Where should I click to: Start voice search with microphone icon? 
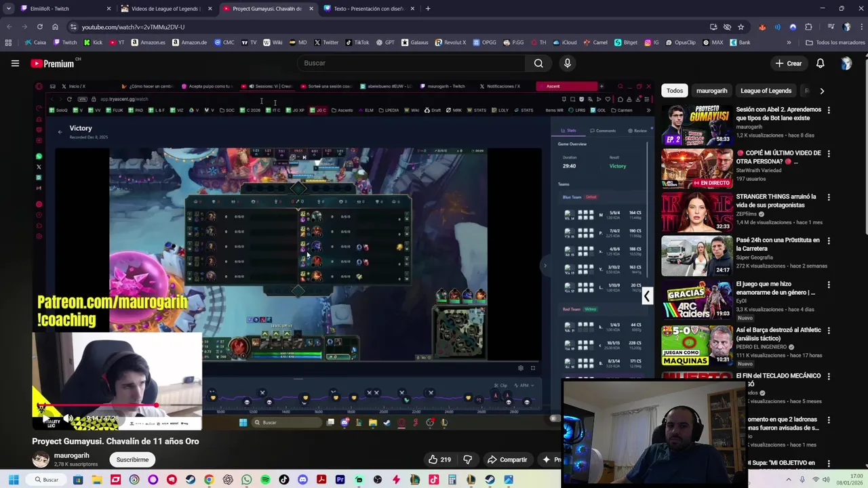click(568, 63)
